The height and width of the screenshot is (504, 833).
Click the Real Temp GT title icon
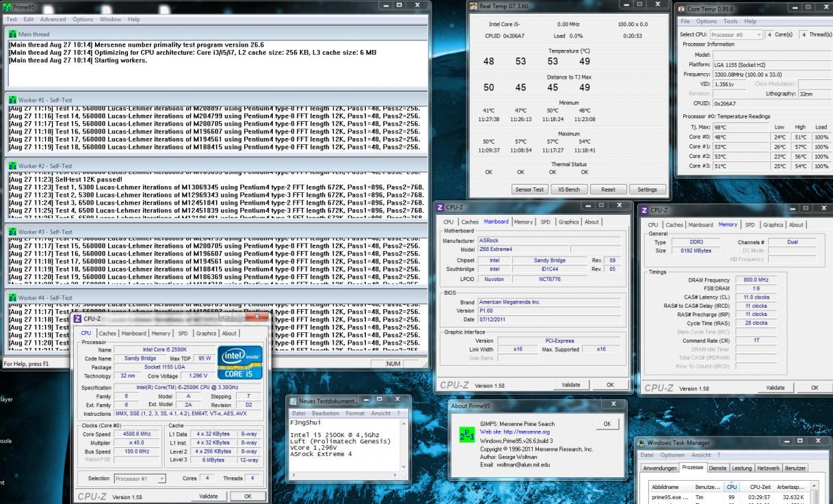tap(474, 6)
